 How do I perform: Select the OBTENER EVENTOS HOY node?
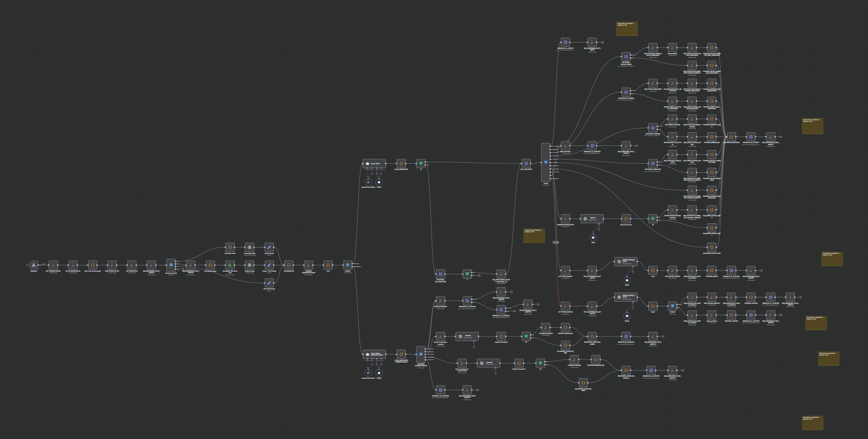tap(565, 218)
